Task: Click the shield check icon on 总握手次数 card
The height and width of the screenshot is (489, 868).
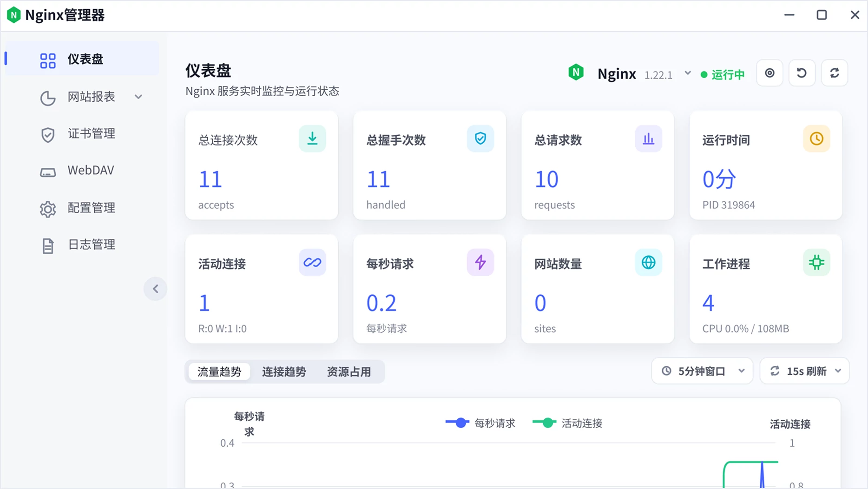Action: pos(480,139)
